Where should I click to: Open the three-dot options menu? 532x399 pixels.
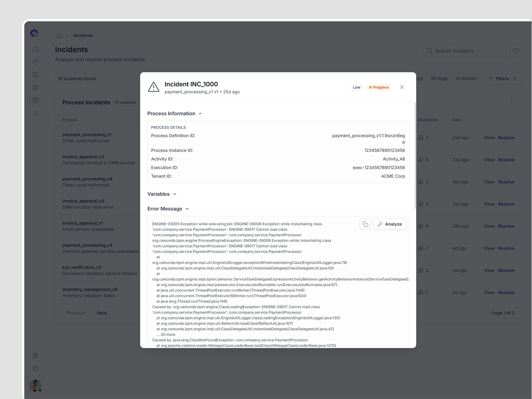512,101
